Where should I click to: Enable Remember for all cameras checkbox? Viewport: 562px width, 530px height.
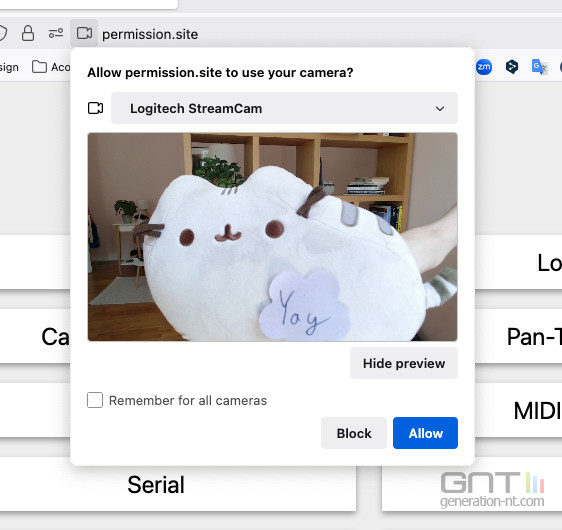click(95, 400)
